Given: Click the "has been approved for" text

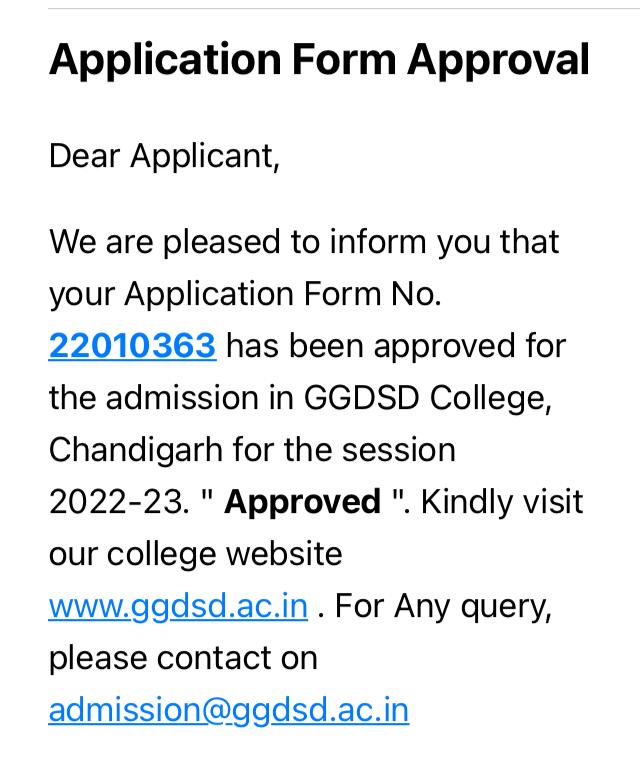Looking at the screenshot, I should pos(396,346).
